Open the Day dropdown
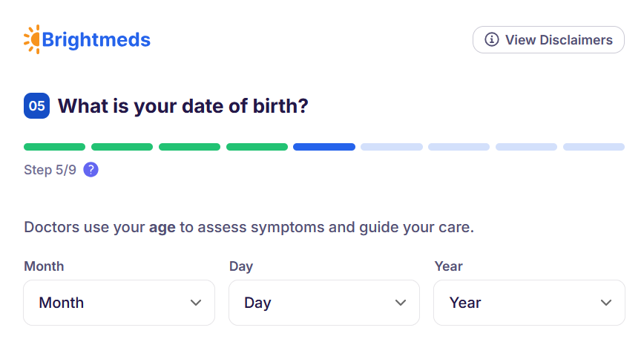Screen dimensions: 644x342 coord(323,303)
